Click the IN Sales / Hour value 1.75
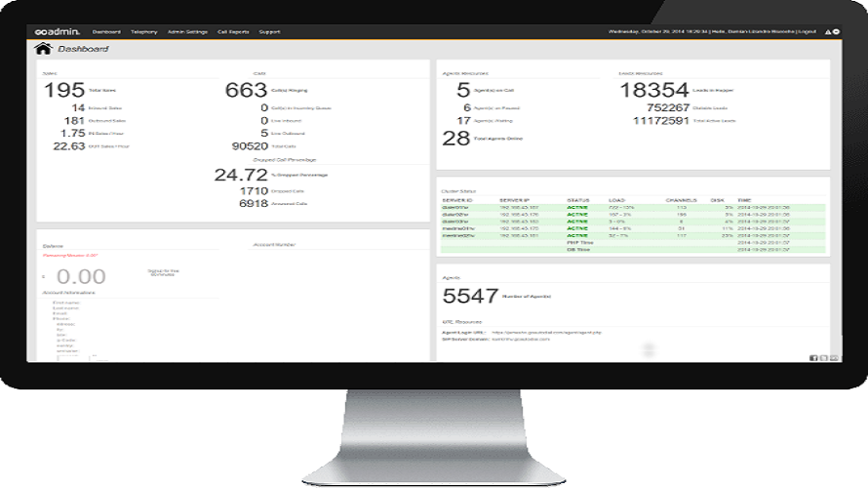 [x=72, y=133]
